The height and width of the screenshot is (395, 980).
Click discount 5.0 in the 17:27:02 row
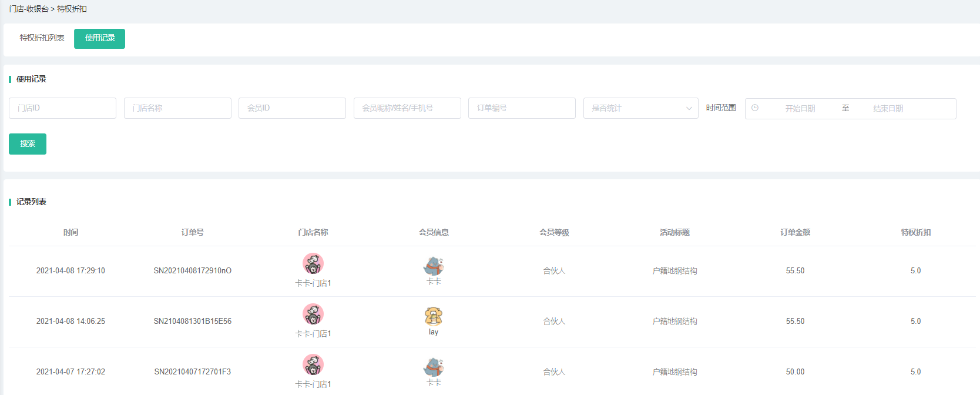pyautogui.click(x=915, y=372)
